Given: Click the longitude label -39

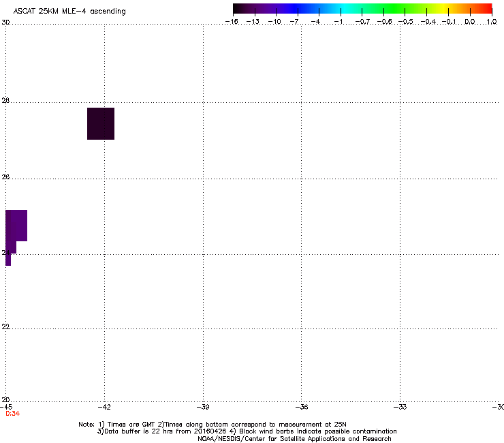Looking at the screenshot, I should (x=203, y=407).
